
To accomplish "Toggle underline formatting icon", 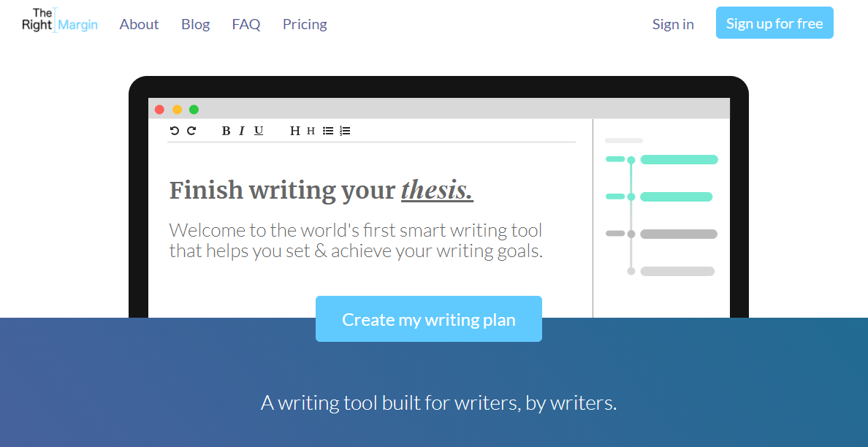I will coord(259,131).
